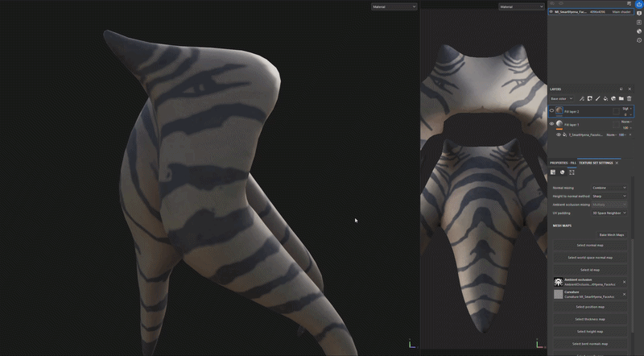Click Fill layer 2 mask slot
The height and width of the screenshot is (356, 644).
tap(616, 111)
